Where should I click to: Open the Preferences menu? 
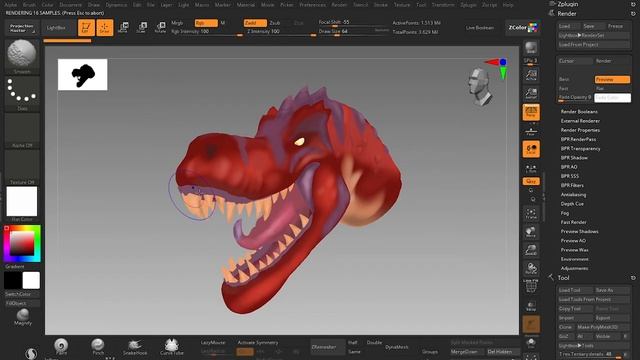[313, 5]
